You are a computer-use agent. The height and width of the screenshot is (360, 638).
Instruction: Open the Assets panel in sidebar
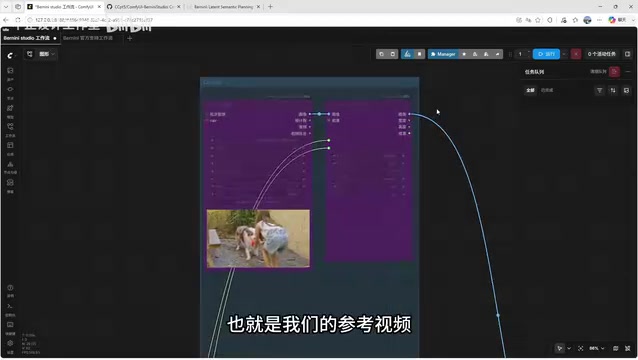10,71
